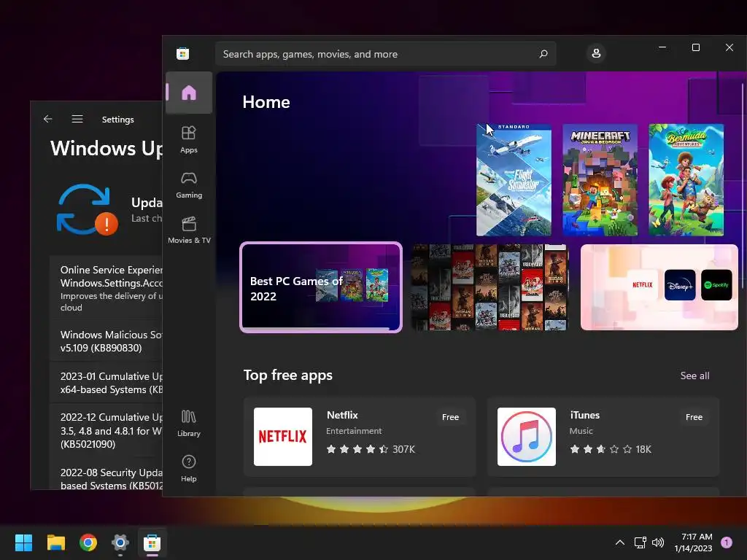Viewport: 747px width, 560px height.
Task: Switch to Settings app on the taskbar
Action: click(x=120, y=542)
